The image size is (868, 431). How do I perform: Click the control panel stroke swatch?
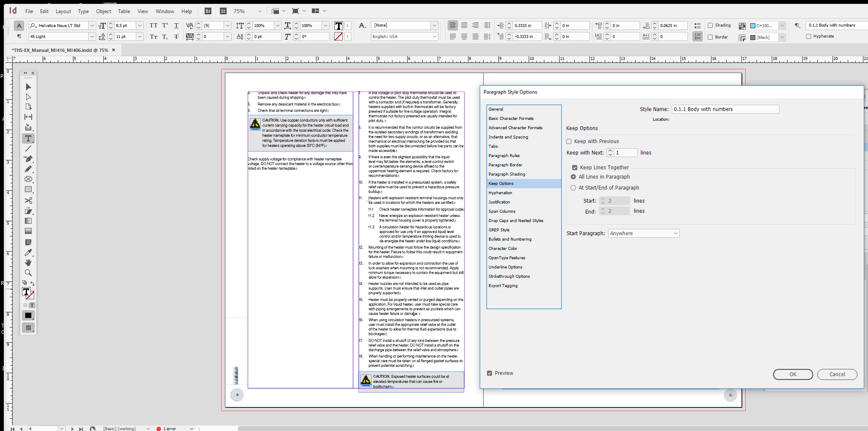point(338,37)
